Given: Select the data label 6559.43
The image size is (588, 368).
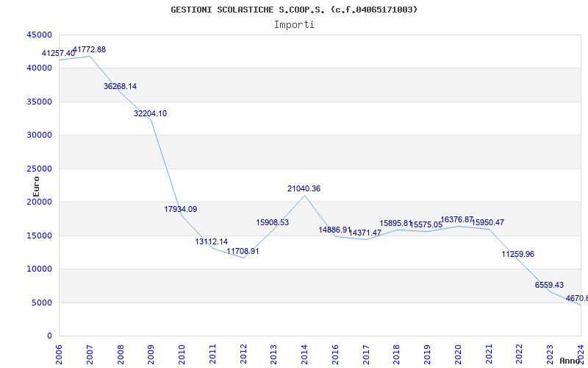Looking at the screenshot, I should (549, 285).
